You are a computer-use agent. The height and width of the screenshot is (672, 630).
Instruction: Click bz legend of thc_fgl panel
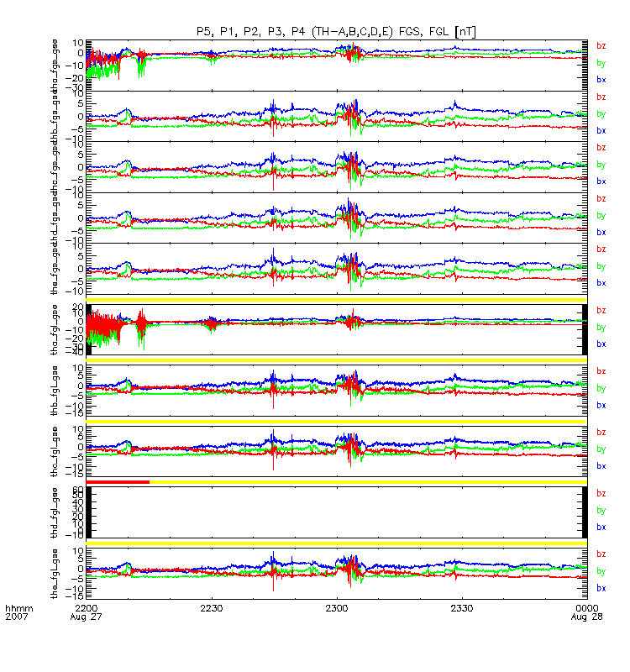601,432
